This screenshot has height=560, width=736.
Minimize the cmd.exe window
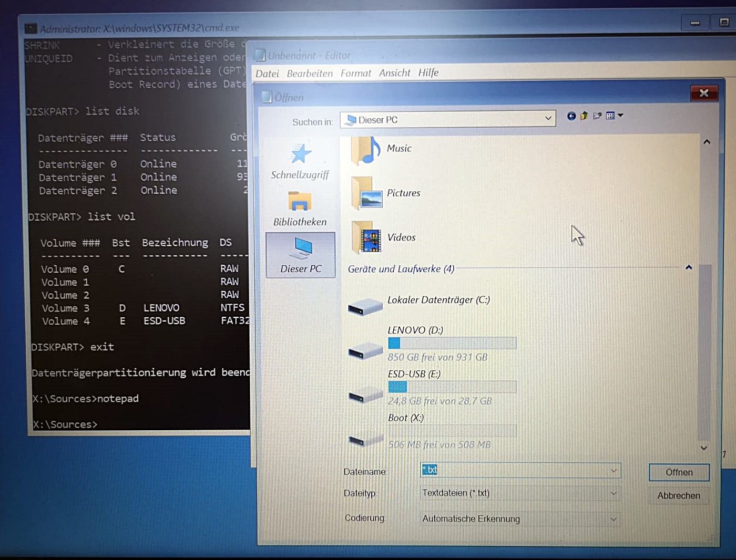point(695,23)
